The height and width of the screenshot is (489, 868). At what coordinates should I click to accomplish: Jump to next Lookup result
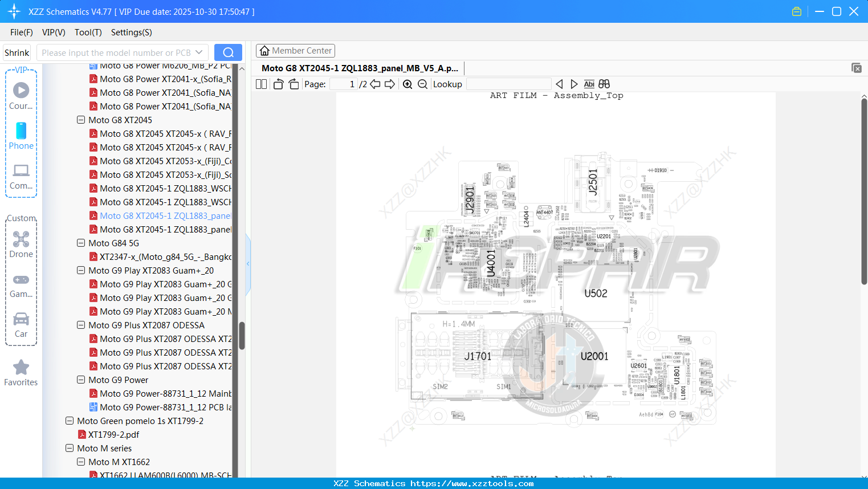(x=574, y=84)
